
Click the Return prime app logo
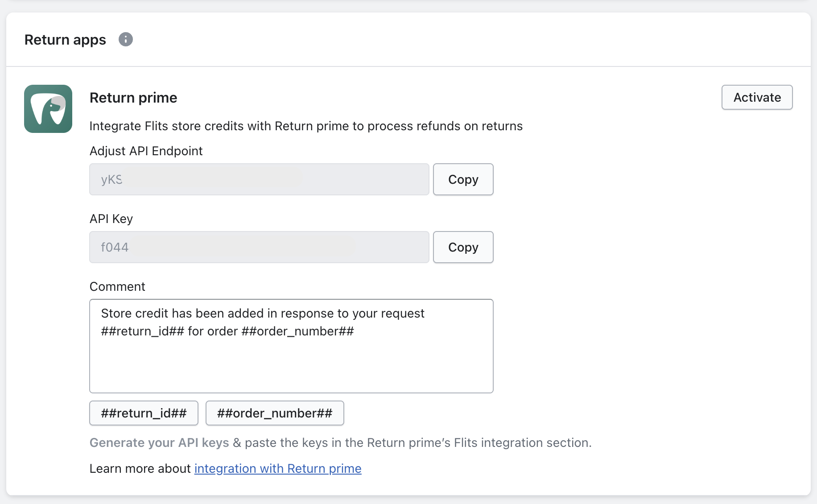click(x=48, y=109)
